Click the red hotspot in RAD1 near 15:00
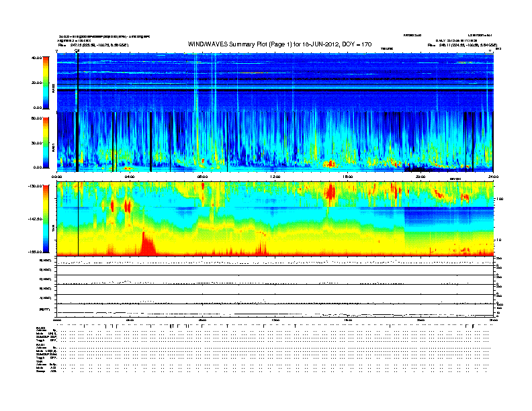This screenshot has height=411, width=532. (x=329, y=164)
